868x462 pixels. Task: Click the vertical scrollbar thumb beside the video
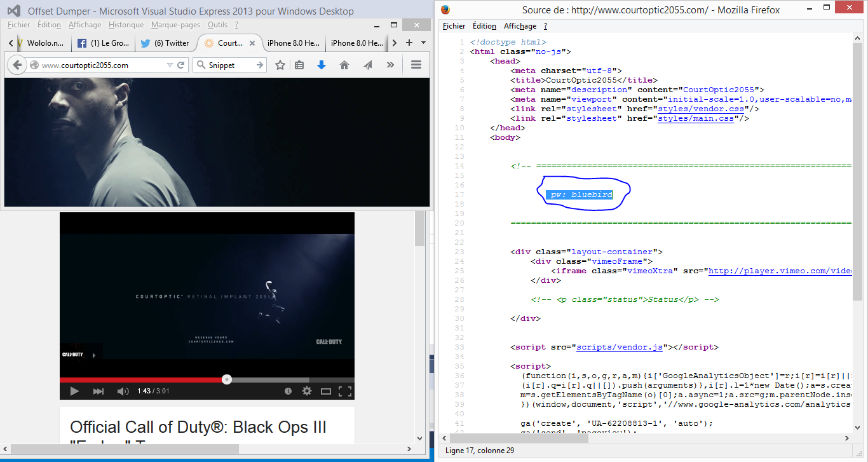[419, 229]
